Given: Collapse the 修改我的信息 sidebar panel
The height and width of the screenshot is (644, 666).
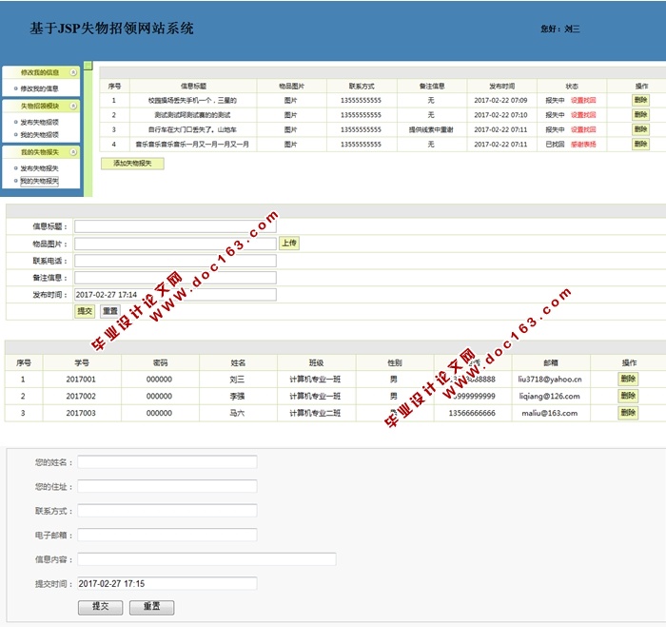Looking at the screenshot, I should click(73, 72).
